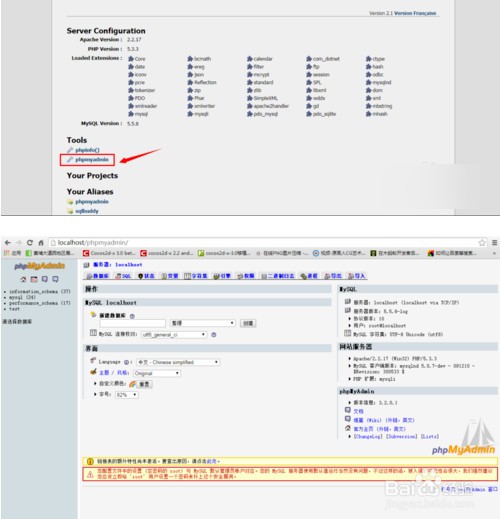
Task: Click the phpMyAdmin logo in the sidebar
Action: (39, 266)
